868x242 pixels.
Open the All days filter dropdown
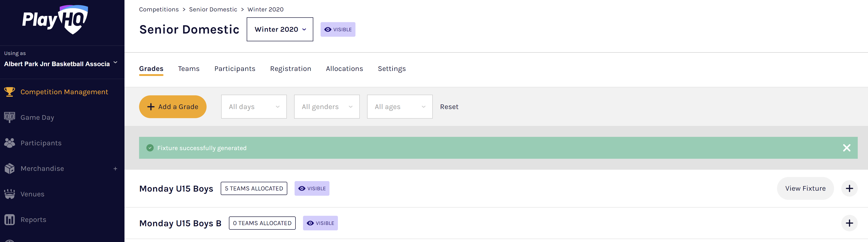pos(254,107)
